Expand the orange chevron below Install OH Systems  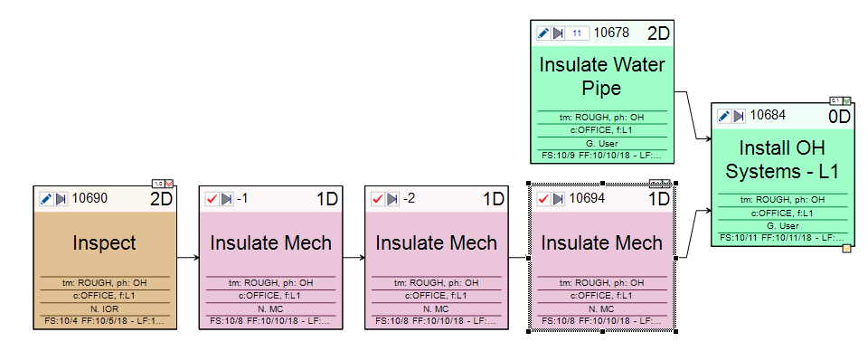pyautogui.click(x=847, y=249)
